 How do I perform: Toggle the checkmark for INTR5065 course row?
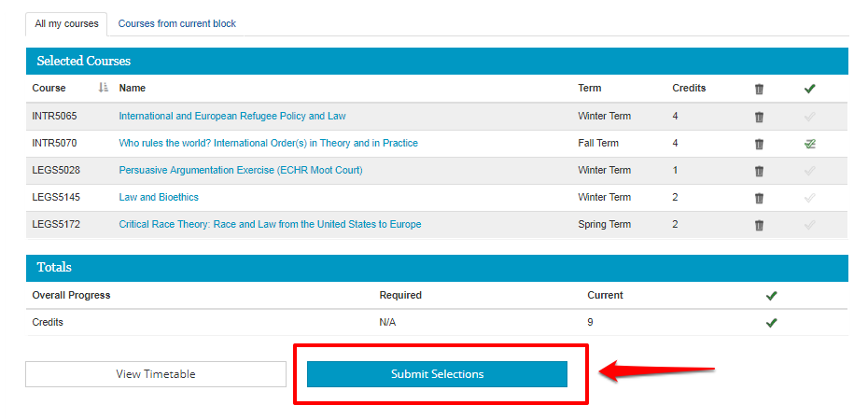pyautogui.click(x=809, y=117)
